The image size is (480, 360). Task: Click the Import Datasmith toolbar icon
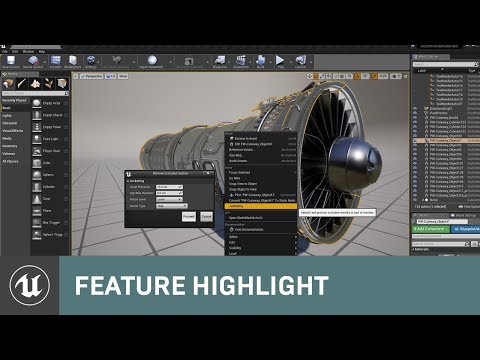152,60
